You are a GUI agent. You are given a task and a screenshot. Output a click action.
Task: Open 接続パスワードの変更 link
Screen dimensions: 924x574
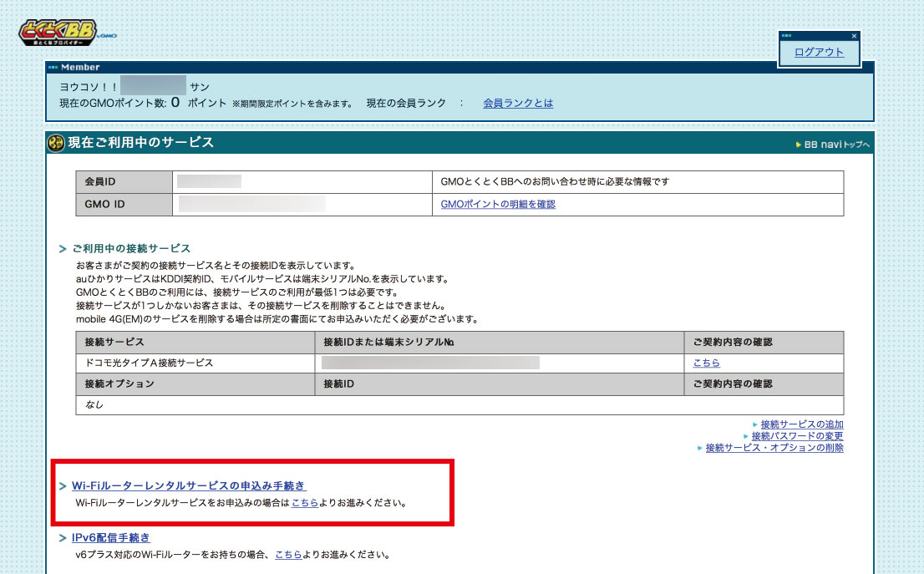[797, 436]
